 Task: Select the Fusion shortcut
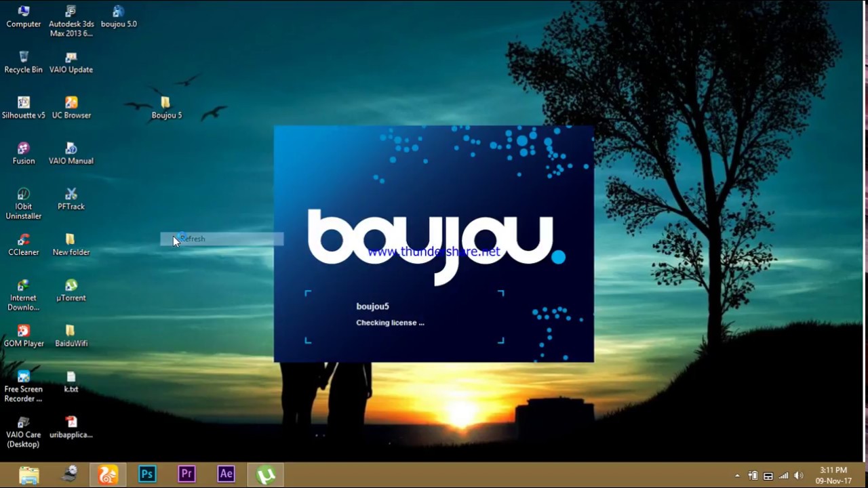[24, 154]
